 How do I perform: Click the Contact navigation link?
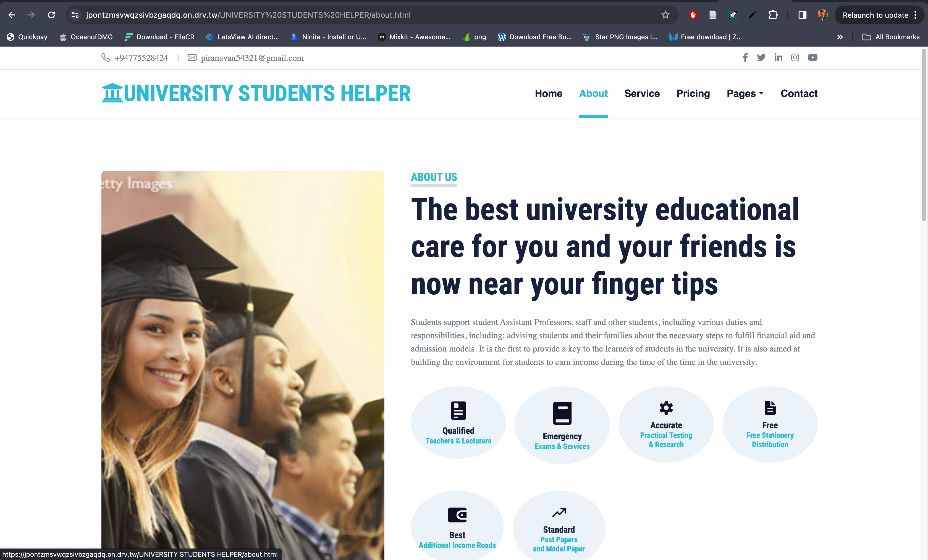click(798, 93)
